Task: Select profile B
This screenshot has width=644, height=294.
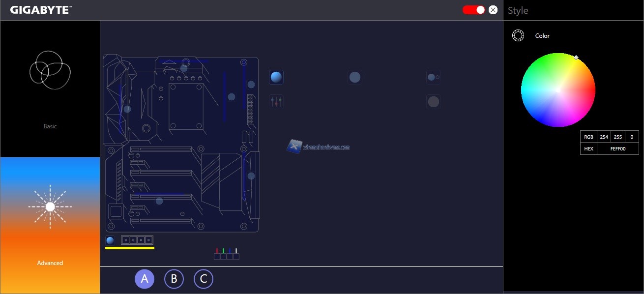Action: (174, 279)
